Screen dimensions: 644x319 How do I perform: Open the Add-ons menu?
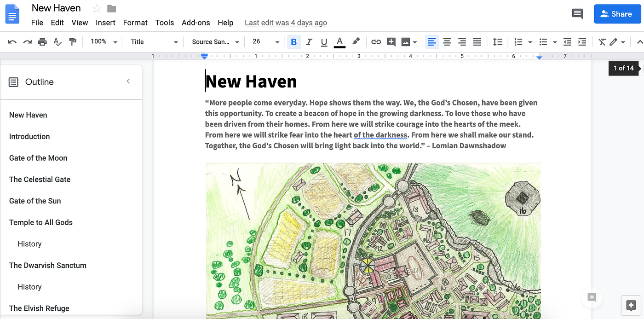click(x=196, y=23)
